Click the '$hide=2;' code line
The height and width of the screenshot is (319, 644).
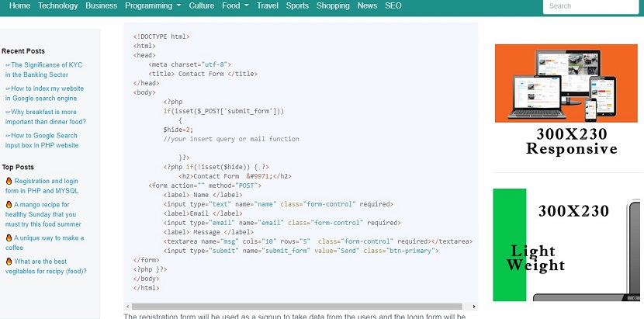(178, 130)
